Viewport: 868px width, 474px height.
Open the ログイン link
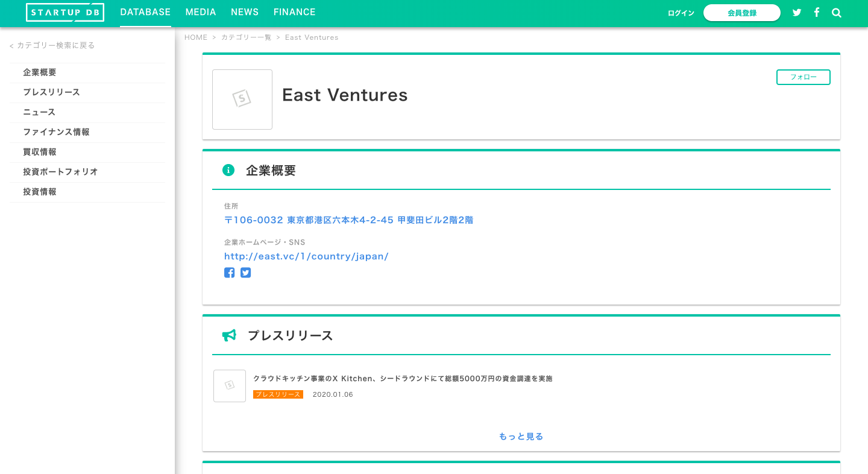(681, 13)
